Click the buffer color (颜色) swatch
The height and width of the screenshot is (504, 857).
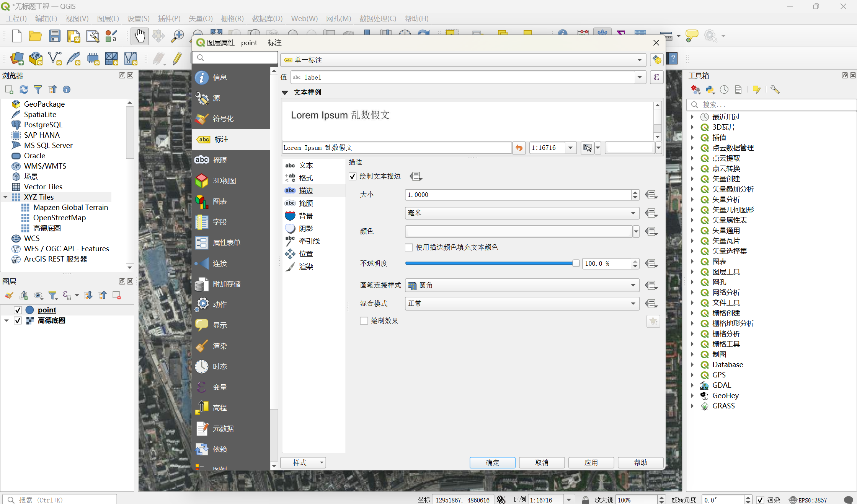(x=518, y=231)
